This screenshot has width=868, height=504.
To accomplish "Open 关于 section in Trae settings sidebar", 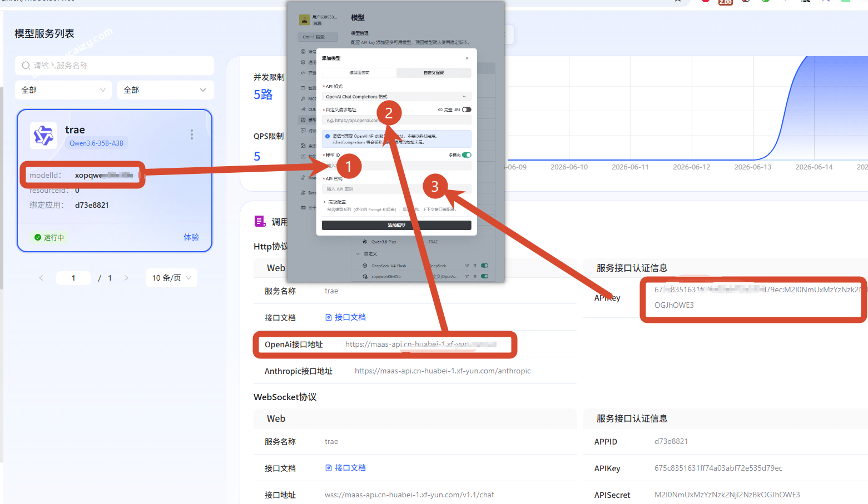I will coord(309,207).
